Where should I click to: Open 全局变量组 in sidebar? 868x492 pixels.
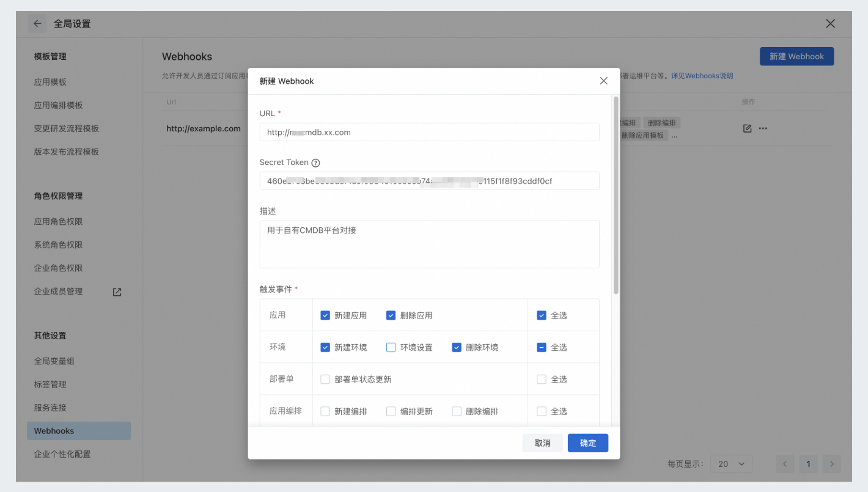click(x=54, y=361)
